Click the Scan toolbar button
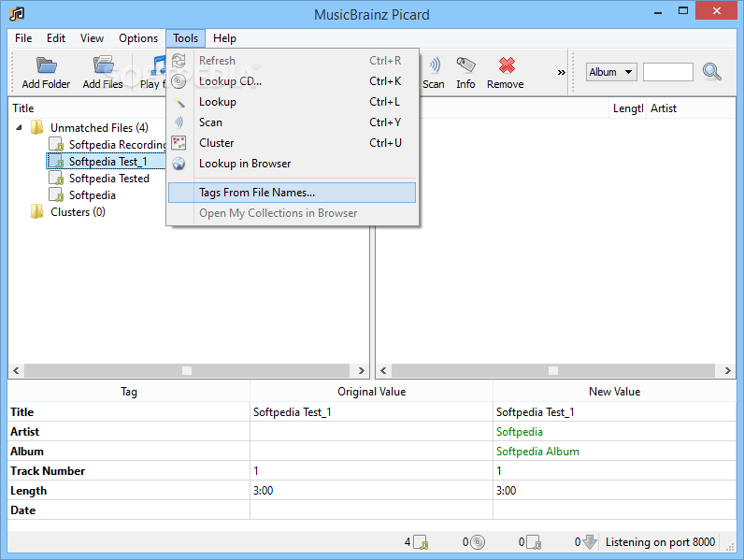 point(434,73)
